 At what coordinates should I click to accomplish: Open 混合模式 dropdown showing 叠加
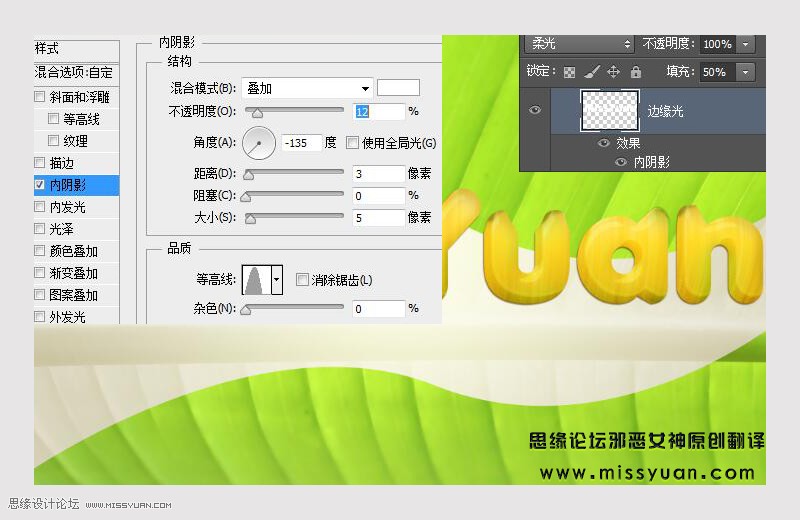(x=307, y=88)
